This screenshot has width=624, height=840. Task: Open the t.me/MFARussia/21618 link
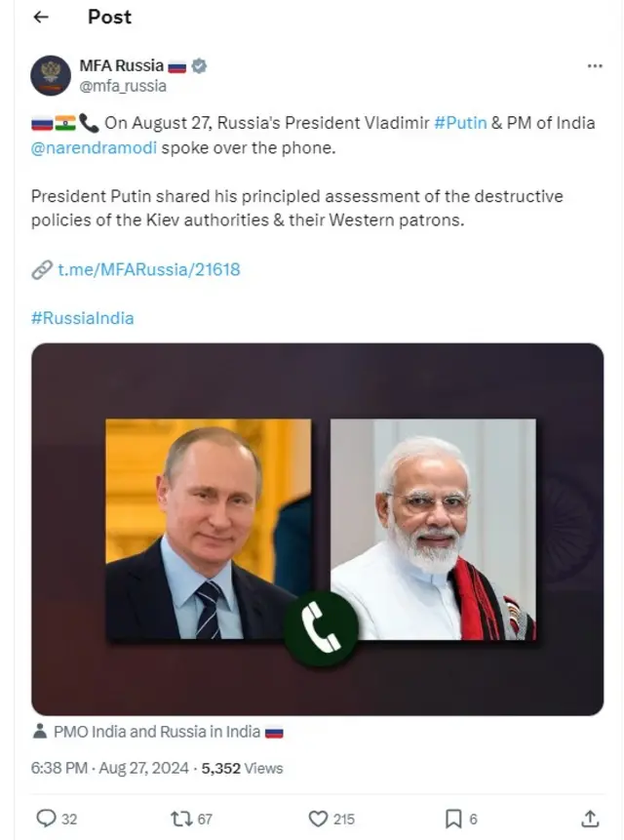pos(148,269)
